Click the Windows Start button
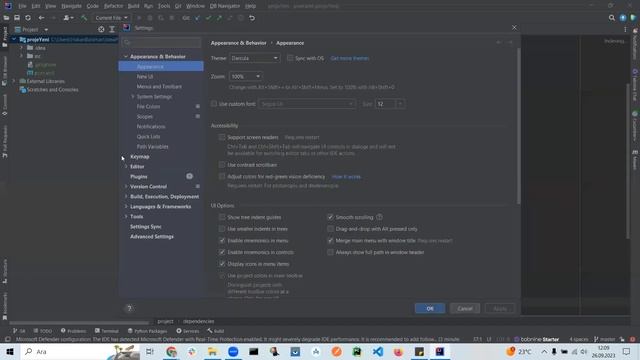This screenshot has height=360, width=640. 10,351
